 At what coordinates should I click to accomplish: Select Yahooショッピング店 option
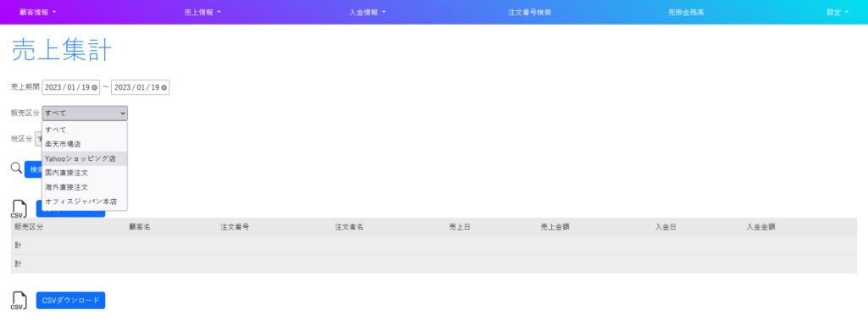coord(85,158)
